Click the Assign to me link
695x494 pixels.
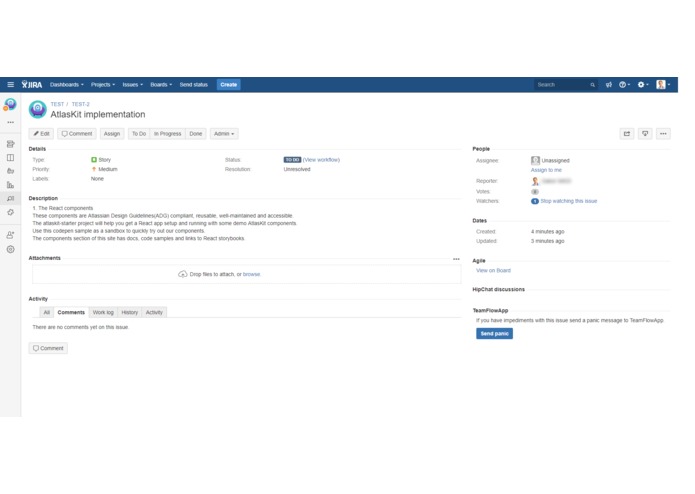click(546, 170)
